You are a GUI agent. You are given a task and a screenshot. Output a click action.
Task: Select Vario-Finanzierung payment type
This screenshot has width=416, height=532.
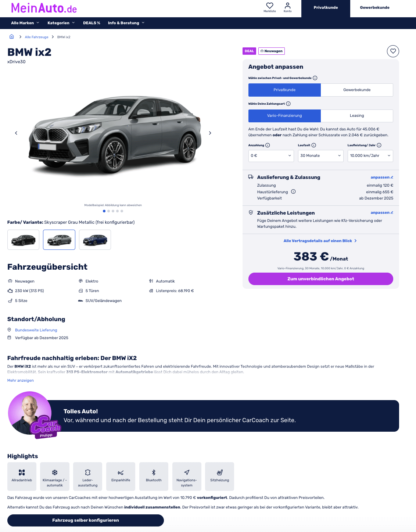pos(284,116)
